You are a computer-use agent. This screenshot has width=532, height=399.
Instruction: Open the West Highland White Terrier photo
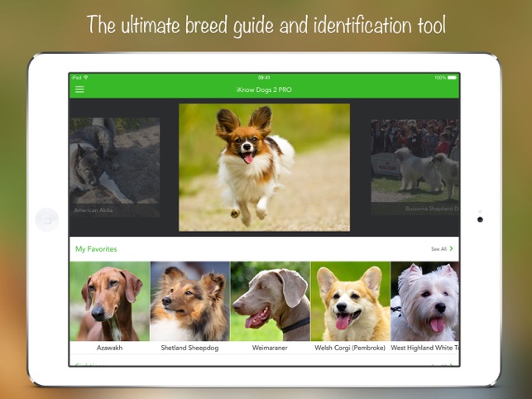[x=424, y=301]
